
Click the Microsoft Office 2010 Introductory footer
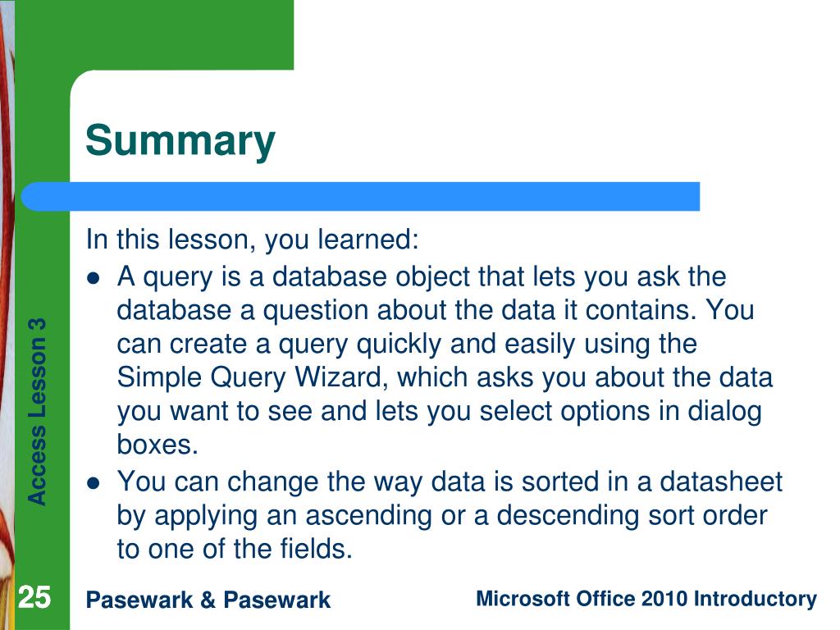pyautogui.click(x=646, y=599)
